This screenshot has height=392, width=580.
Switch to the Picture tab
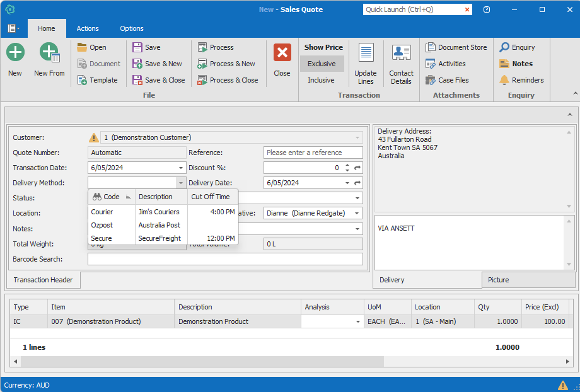498,280
